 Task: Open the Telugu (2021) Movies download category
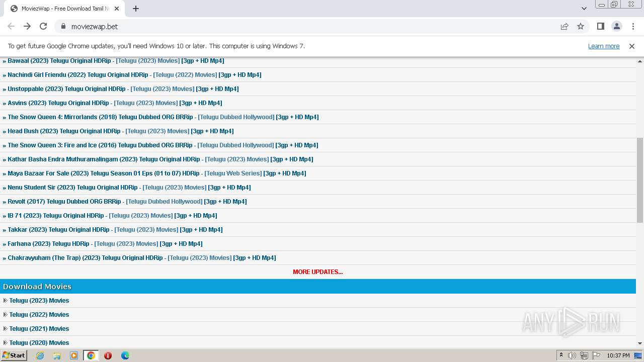point(39,328)
